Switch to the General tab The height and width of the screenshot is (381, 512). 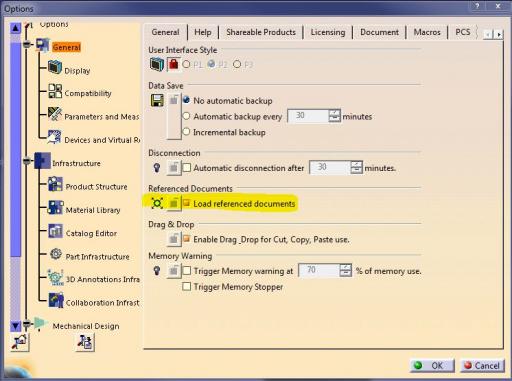point(165,32)
